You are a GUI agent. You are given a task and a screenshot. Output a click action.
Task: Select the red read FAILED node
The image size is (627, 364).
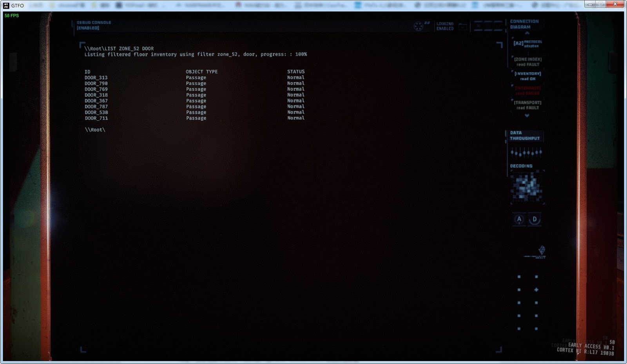(528, 91)
